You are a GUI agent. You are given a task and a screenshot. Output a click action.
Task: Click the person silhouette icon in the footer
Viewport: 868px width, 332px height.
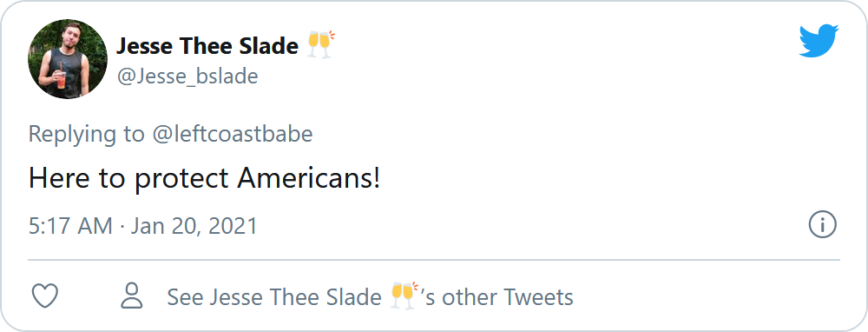click(x=132, y=296)
